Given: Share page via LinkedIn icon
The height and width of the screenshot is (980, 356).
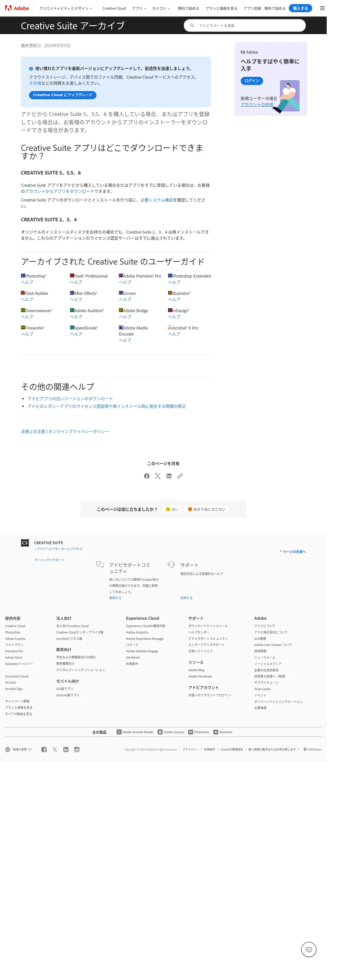Looking at the screenshot, I should click(169, 476).
